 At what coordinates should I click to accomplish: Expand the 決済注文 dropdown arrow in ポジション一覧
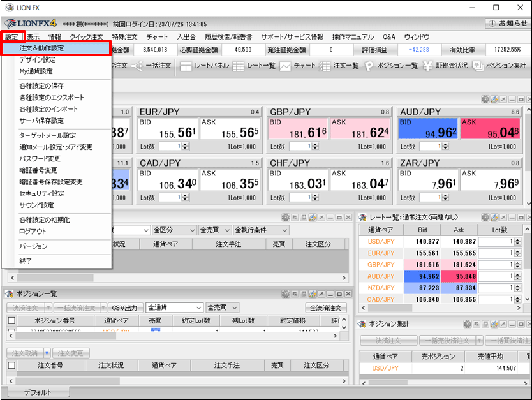[x=48, y=307]
